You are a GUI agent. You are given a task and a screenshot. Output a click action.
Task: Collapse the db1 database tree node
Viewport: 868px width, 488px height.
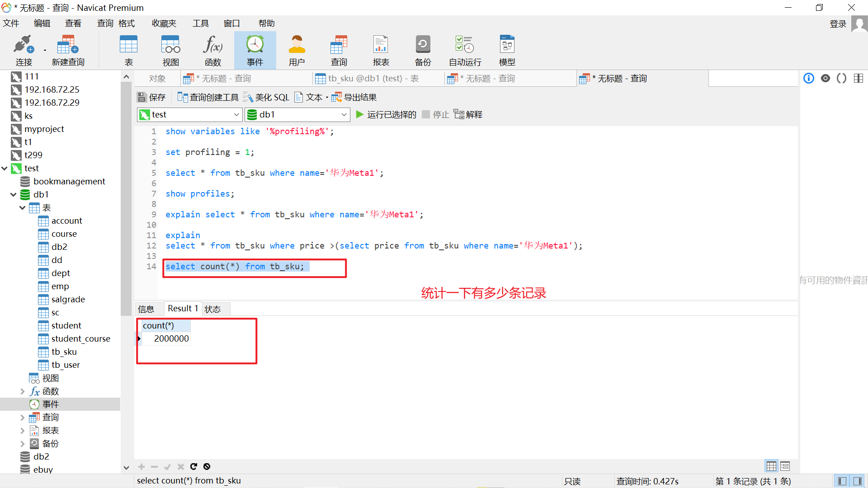point(14,195)
